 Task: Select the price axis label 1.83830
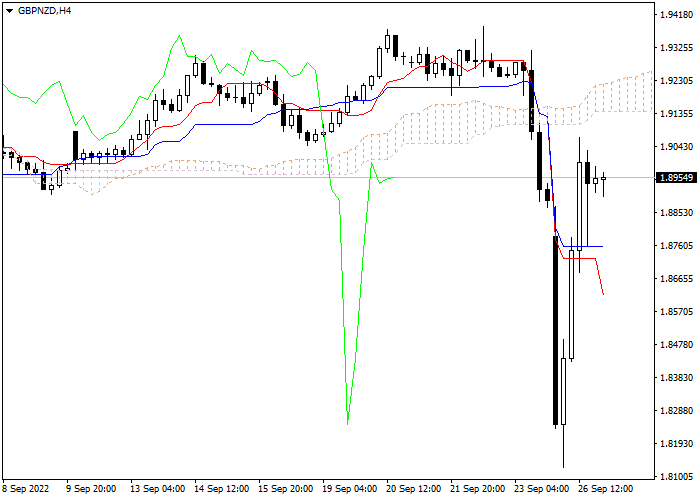tap(676, 378)
